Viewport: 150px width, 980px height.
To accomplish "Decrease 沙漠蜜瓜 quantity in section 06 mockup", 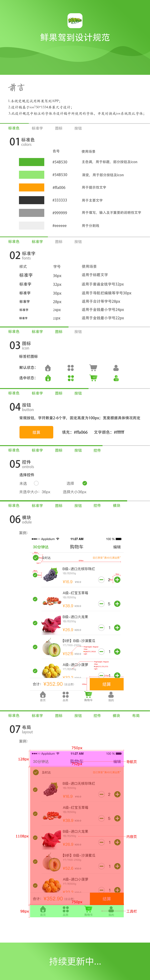I will coord(101,652).
